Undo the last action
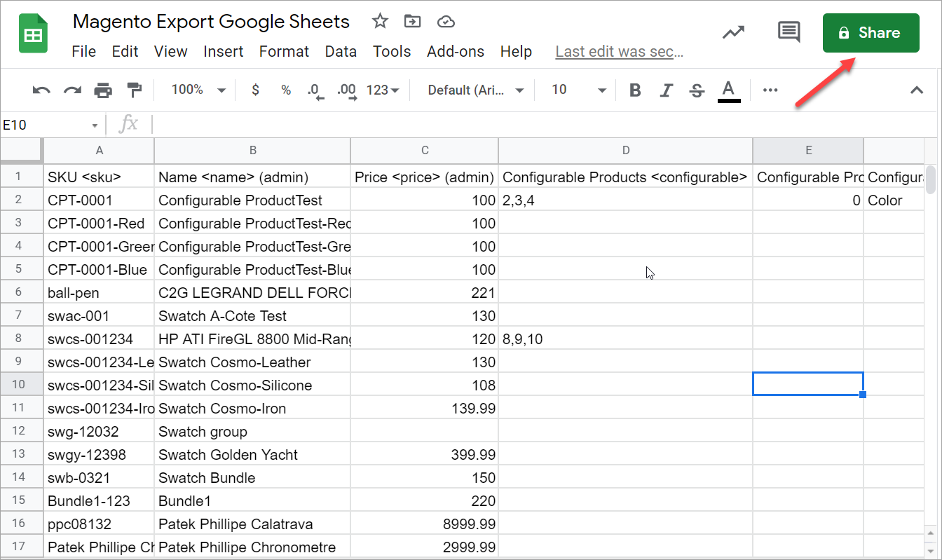 click(x=41, y=90)
